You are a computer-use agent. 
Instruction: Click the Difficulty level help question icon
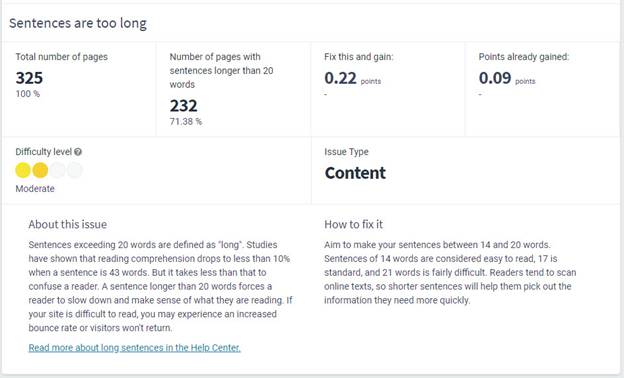click(78, 152)
